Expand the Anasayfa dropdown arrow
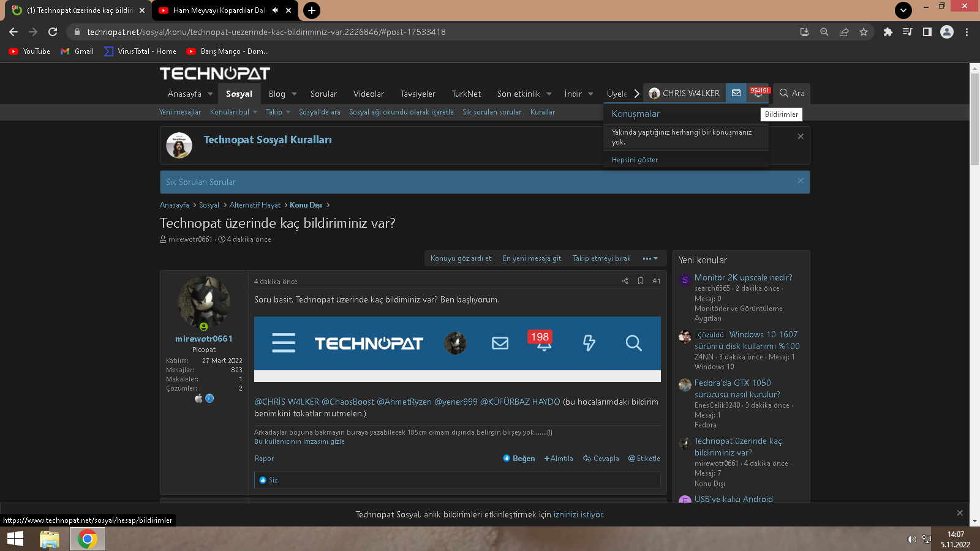The image size is (980, 551). pos(210,94)
